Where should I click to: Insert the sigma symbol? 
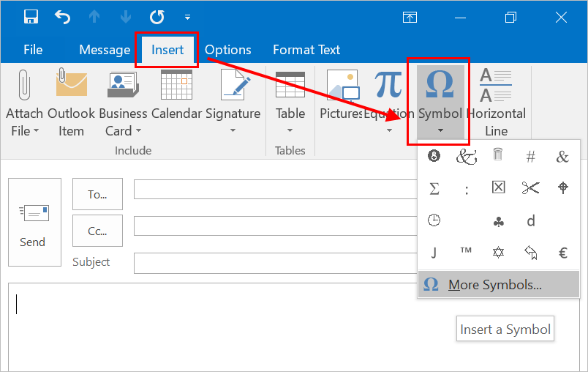pos(434,188)
